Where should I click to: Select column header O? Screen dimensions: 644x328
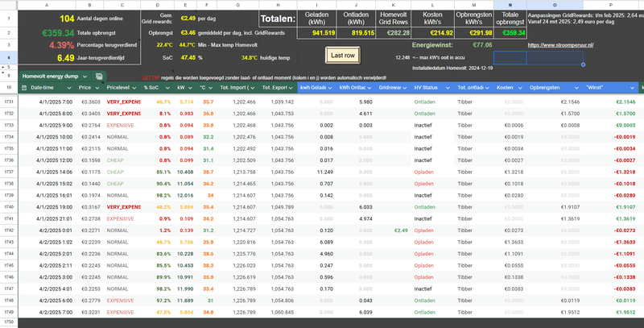(555, 5)
